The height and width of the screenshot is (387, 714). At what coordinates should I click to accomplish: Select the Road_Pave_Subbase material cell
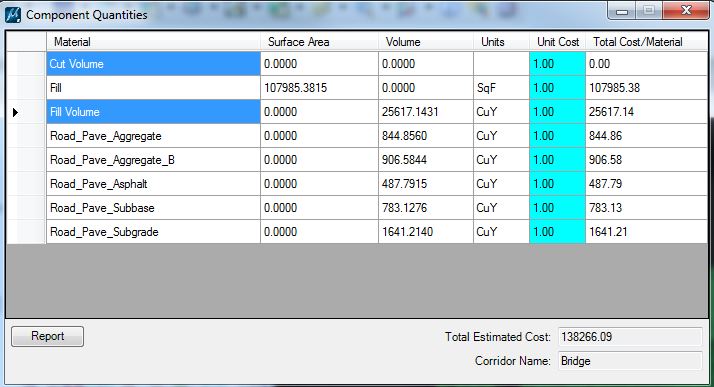153,208
